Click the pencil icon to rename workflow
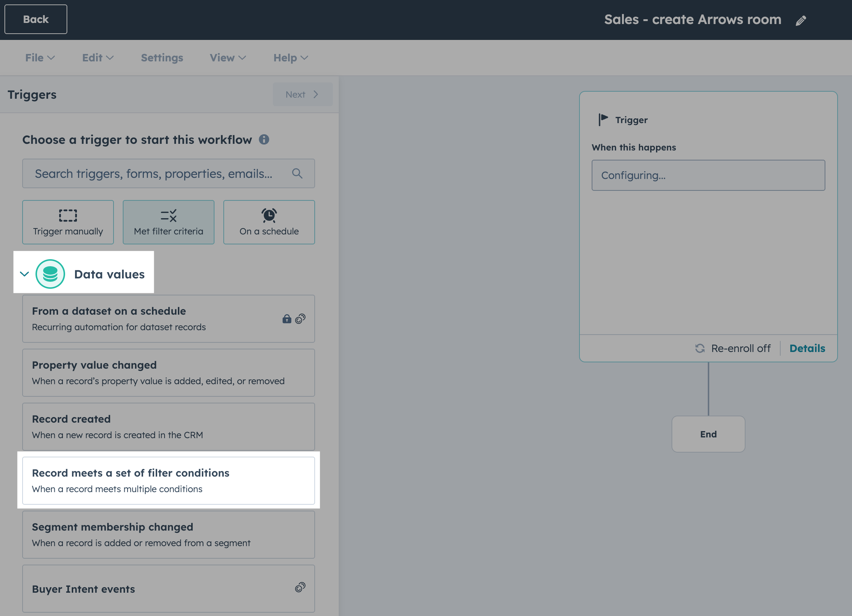 [801, 20]
